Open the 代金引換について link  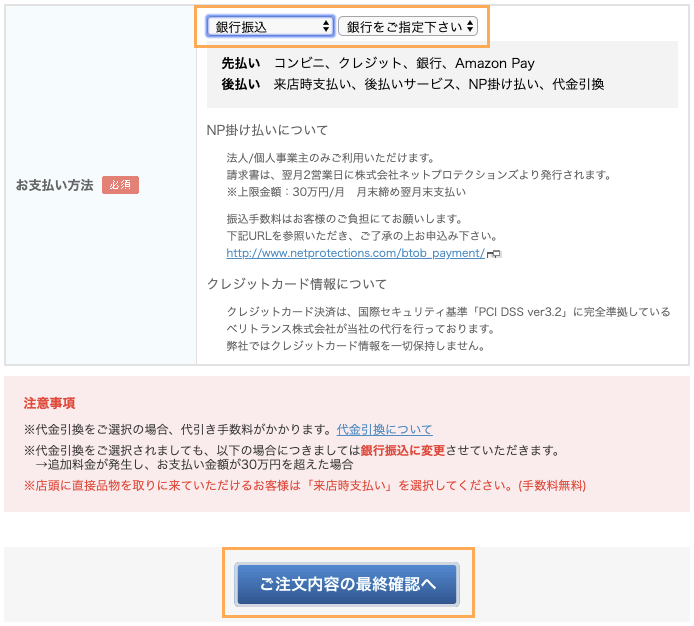(x=384, y=429)
